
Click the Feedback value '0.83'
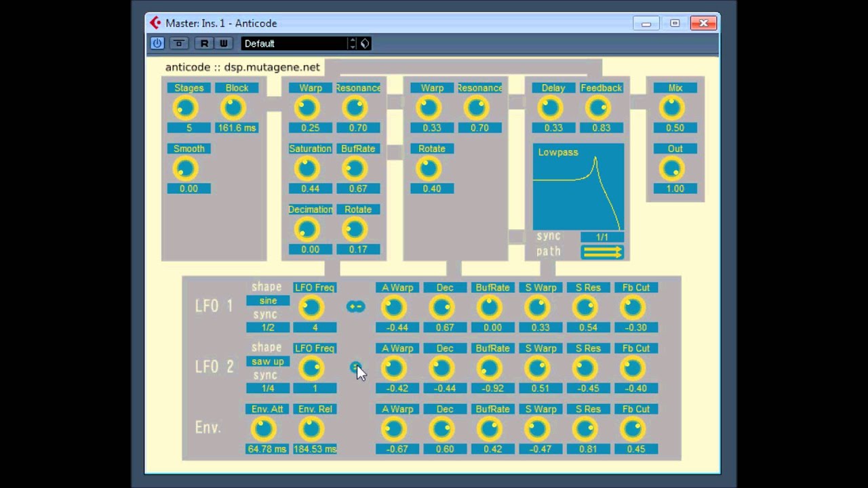601,128
